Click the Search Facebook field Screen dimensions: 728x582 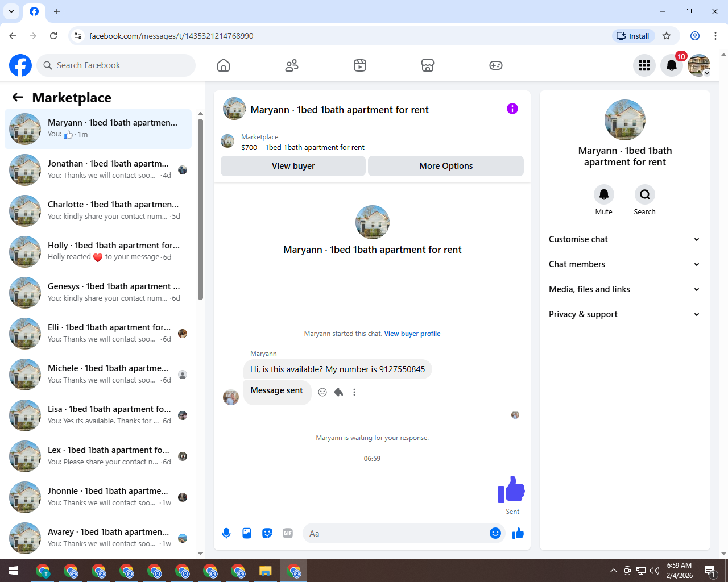click(116, 65)
